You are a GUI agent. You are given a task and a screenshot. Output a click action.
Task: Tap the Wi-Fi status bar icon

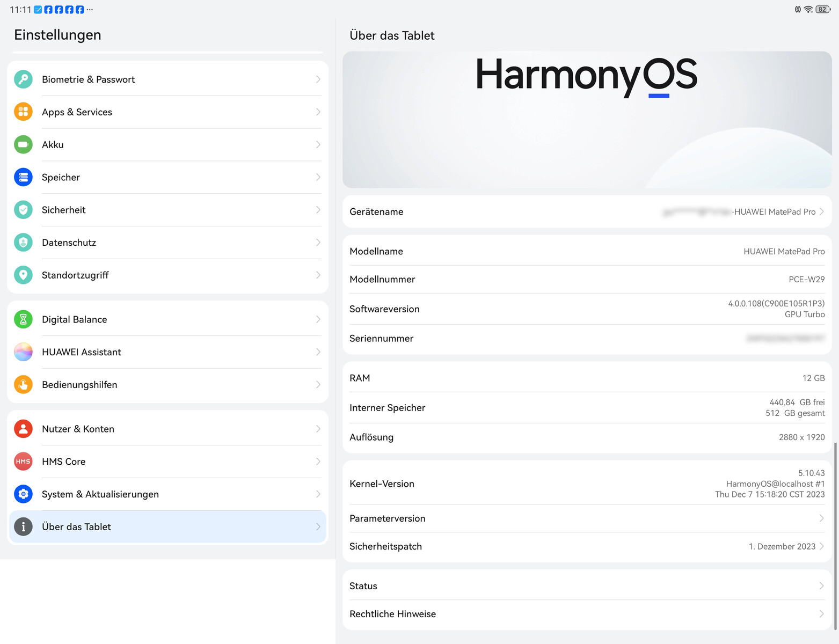[808, 10]
